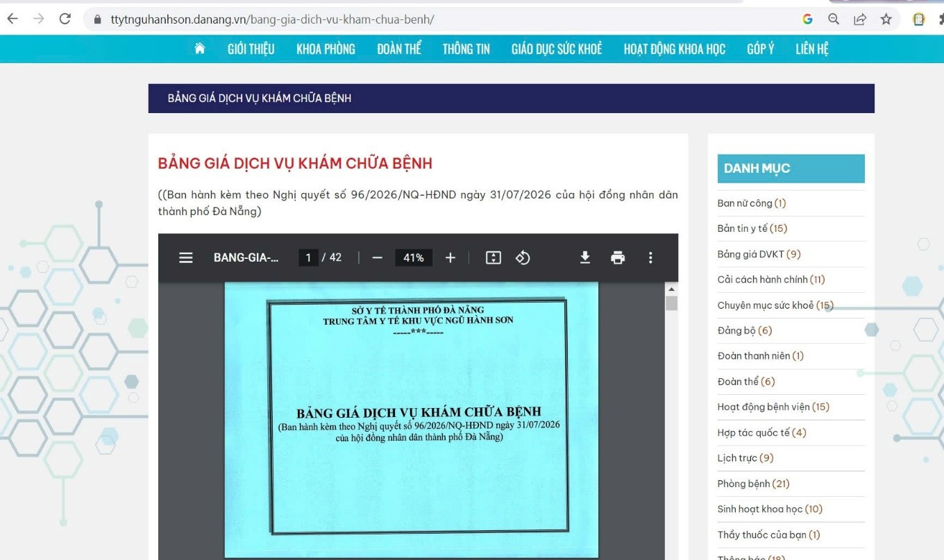Click PDF viewer scrollbar up arrow
The width and height of the screenshot is (944, 560).
[x=671, y=289]
